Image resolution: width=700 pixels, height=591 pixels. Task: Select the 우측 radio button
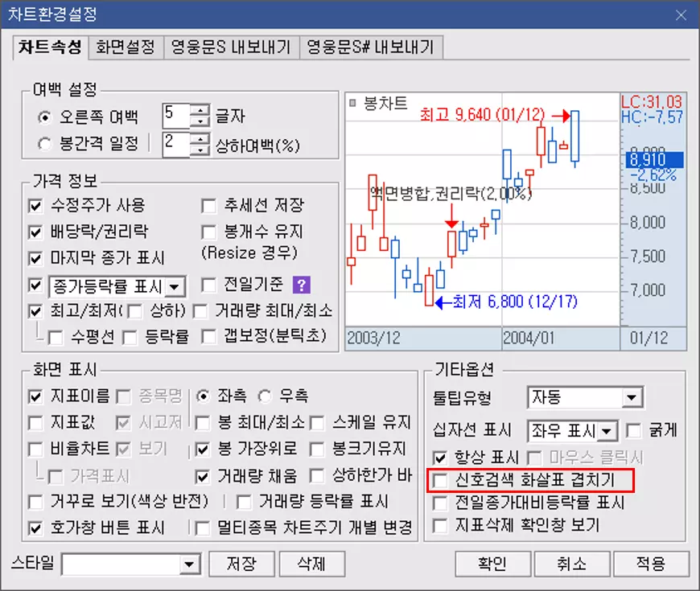click(265, 396)
